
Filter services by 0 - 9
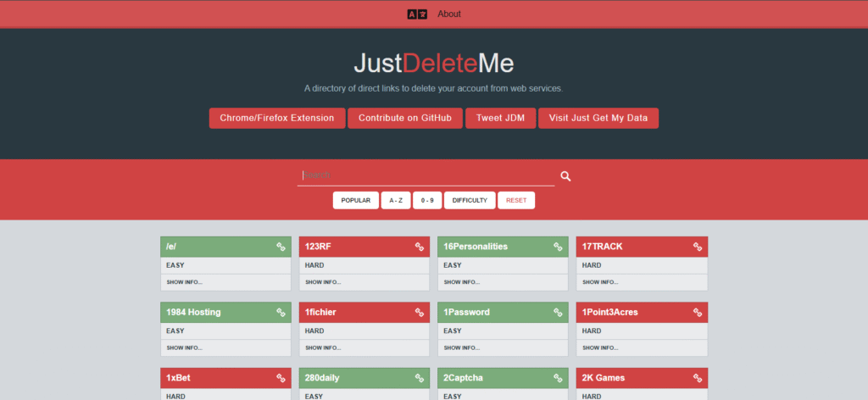(x=427, y=200)
